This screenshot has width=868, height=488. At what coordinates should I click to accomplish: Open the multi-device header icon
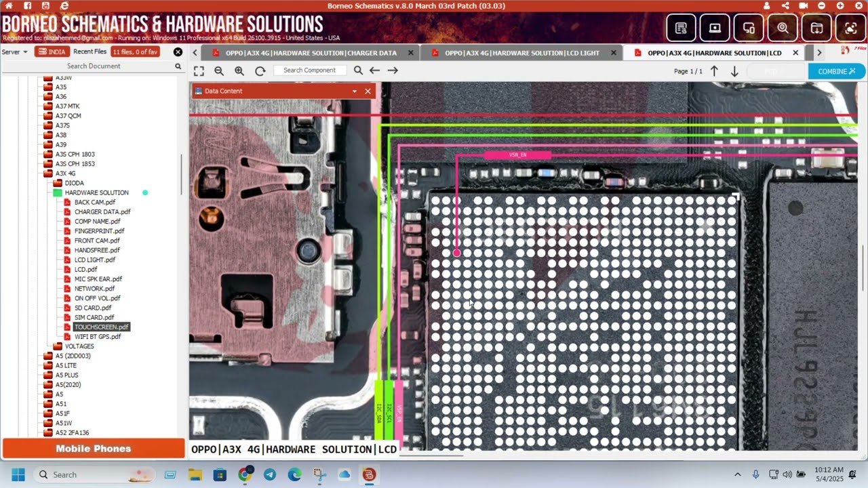pyautogui.click(x=749, y=28)
